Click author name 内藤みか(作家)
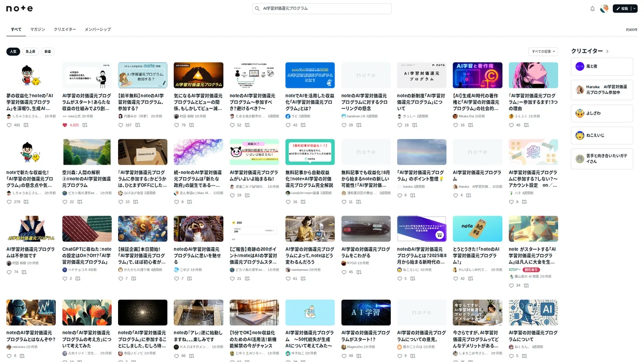Screen dimensions: 644x362 [x=136, y=116]
